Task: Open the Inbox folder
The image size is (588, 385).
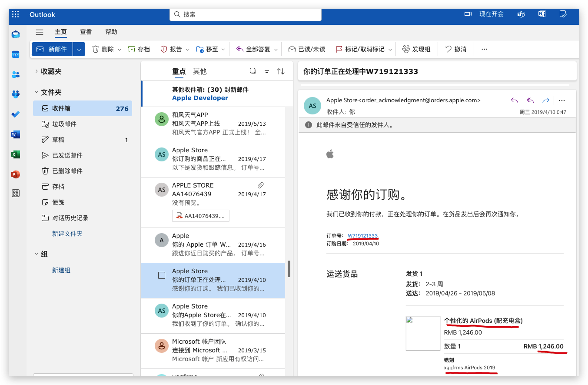Action: click(x=83, y=108)
